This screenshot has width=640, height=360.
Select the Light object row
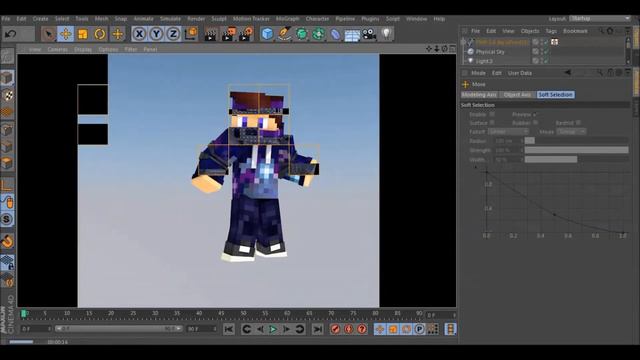point(484,61)
